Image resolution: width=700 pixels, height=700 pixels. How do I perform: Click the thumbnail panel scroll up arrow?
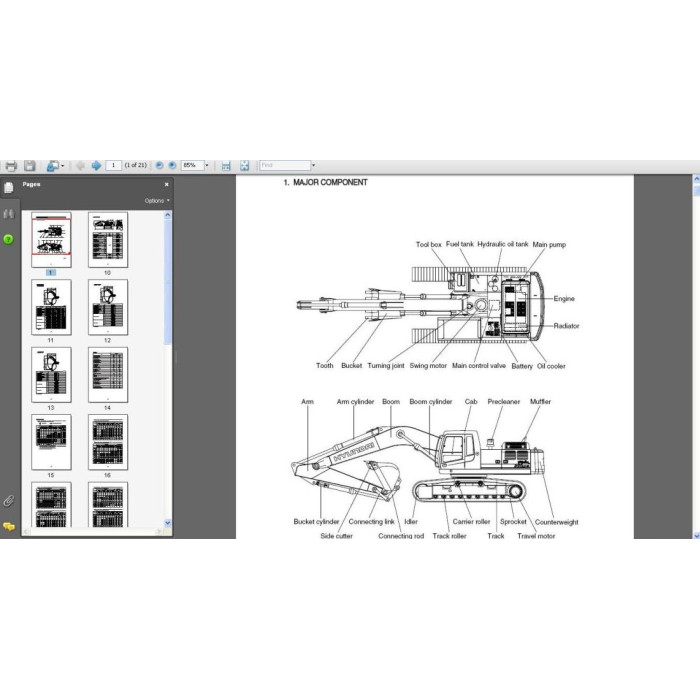click(168, 215)
